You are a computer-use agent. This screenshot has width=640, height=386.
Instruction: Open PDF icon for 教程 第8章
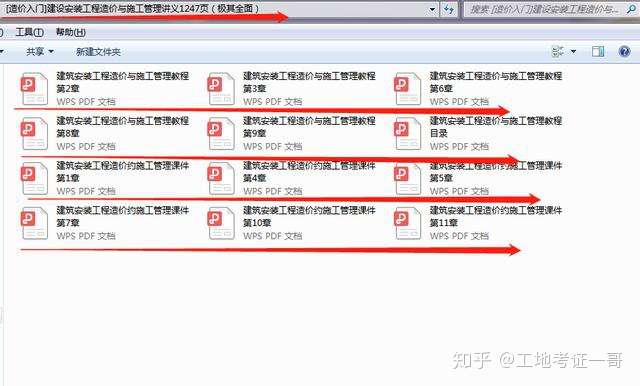pos(34,133)
